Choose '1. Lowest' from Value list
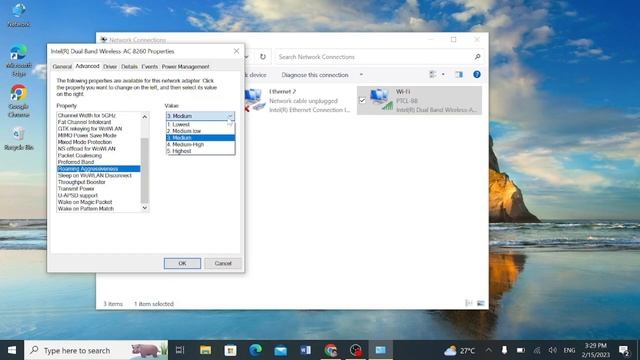Screen dimensions: 640x360 [200, 124]
